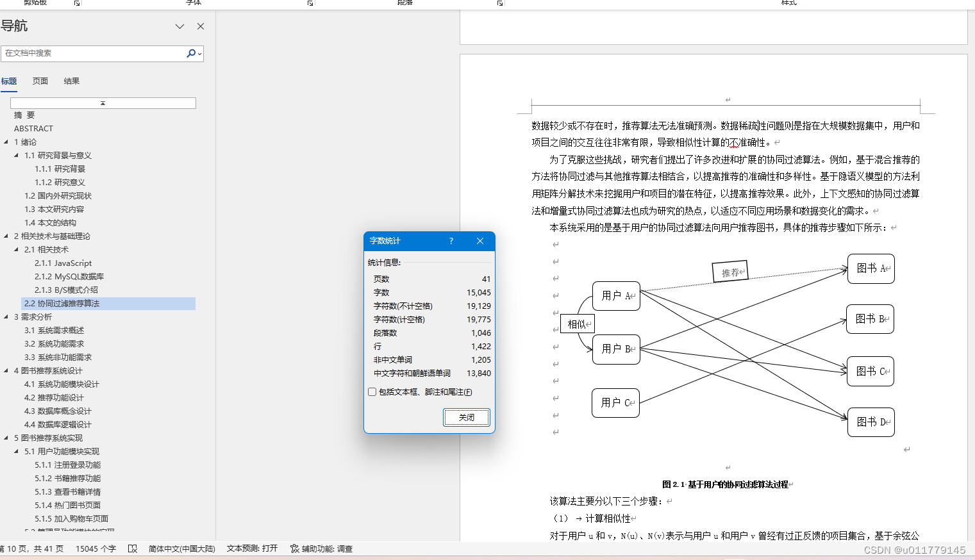This screenshot has height=560, width=975.
Task: Click the 相似 label box in the diagram
Action: [577, 324]
